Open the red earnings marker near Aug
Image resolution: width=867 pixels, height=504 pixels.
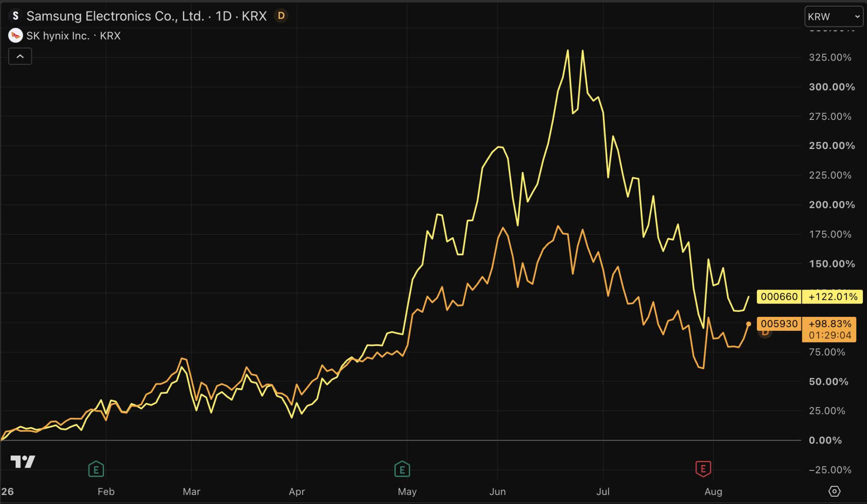coord(703,469)
